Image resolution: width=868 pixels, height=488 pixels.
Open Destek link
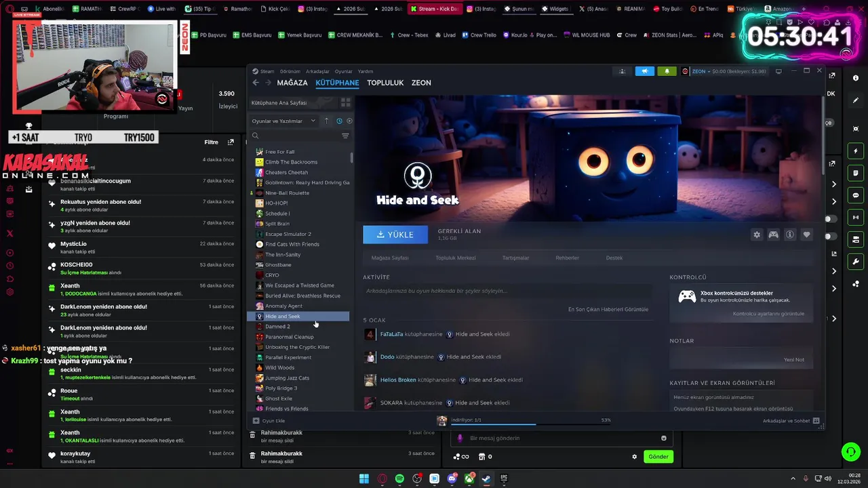[614, 258]
